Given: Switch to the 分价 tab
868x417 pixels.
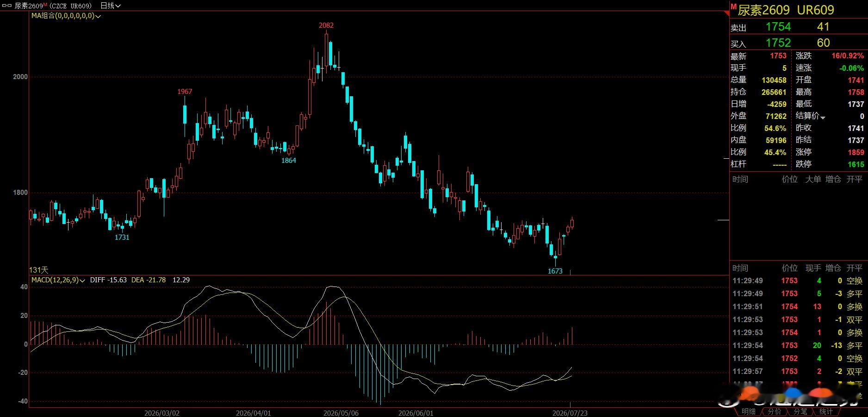Looking at the screenshot, I should click(x=774, y=411).
